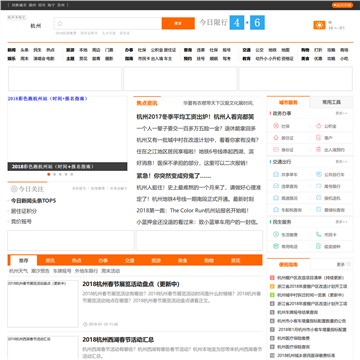Screen dimensions: 360x360
Task: Switch to the 城市服务 tab
Action: (x=288, y=102)
